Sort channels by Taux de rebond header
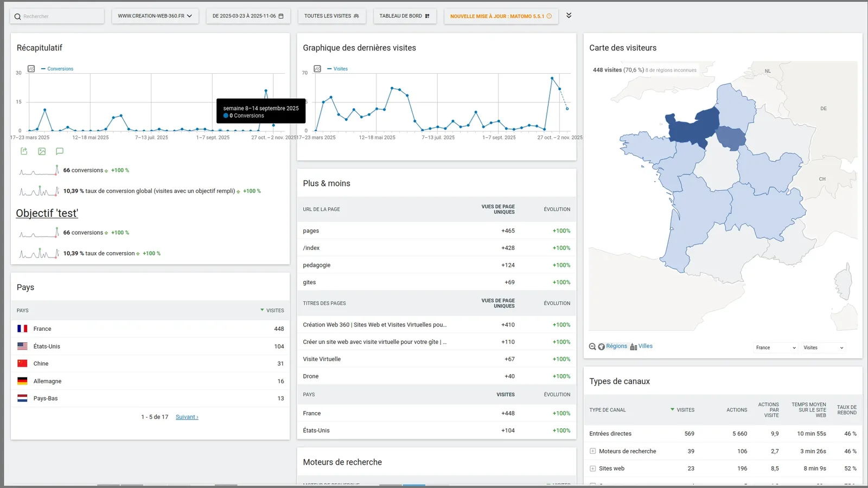The height and width of the screenshot is (488, 868). point(847,410)
